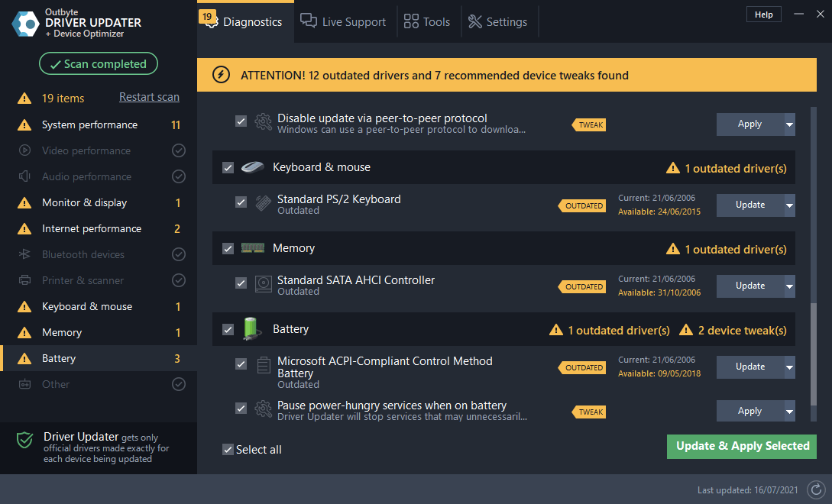Toggle the Select all checkbox
Image resolution: width=832 pixels, height=504 pixels.
point(228,449)
